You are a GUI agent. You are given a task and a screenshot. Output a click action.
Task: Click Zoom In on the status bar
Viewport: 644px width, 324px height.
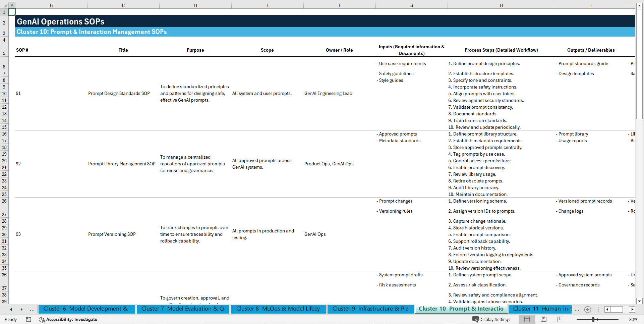(x=622, y=319)
